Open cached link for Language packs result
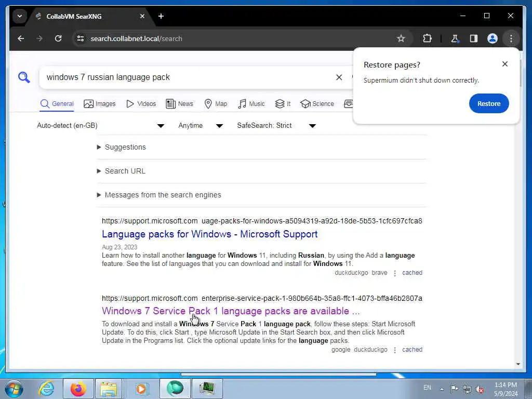 pyautogui.click(x=412, y=273)
